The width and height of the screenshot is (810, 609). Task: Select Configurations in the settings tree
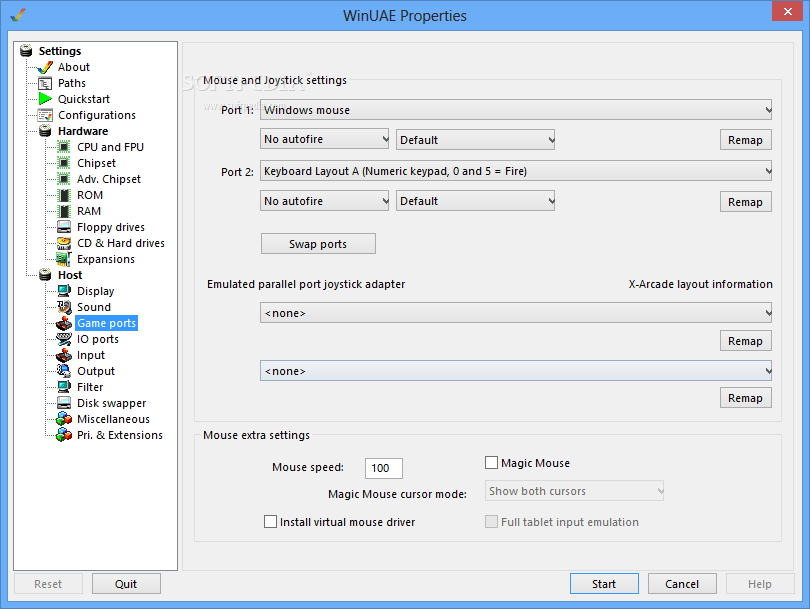pyautogui.click(x=96, y=115)
